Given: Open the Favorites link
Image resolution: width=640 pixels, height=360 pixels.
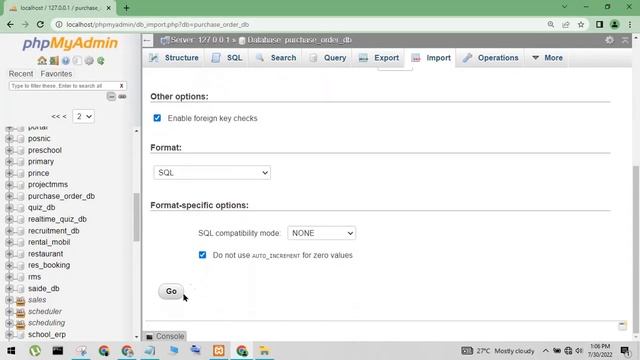Looking at the screenshot, I should click(x=56, y=74).
